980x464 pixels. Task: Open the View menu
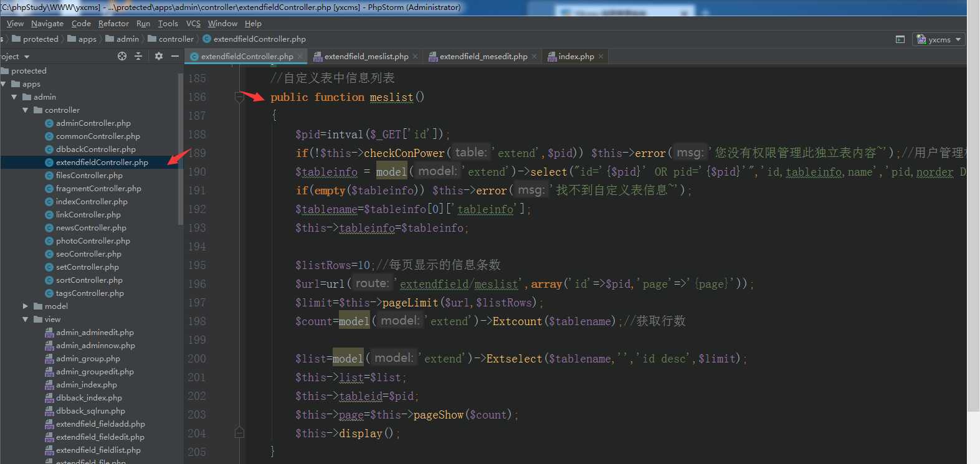[x=15, y=24]
